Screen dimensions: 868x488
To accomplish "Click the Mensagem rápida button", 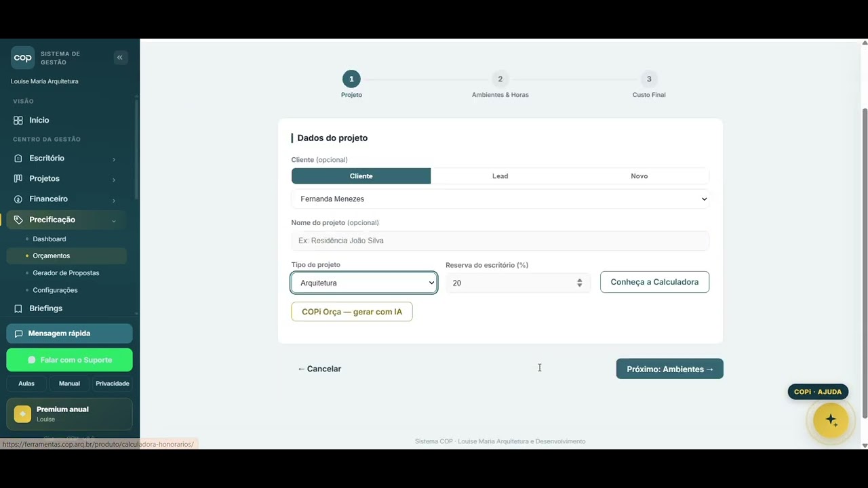I will 69,333.
